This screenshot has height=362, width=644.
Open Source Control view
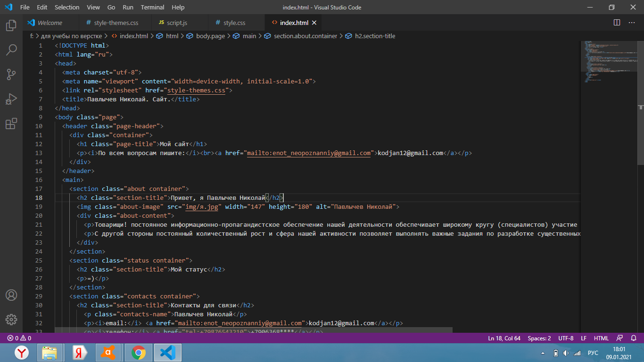[11, 74]
